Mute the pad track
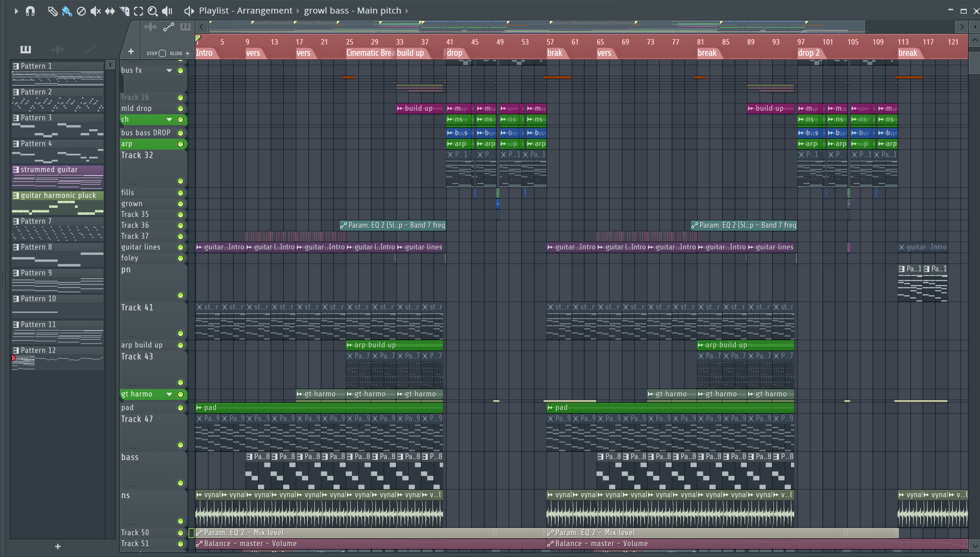Image resolution: width=980 pixels, height=557 pixels. [x=180, y=408]
